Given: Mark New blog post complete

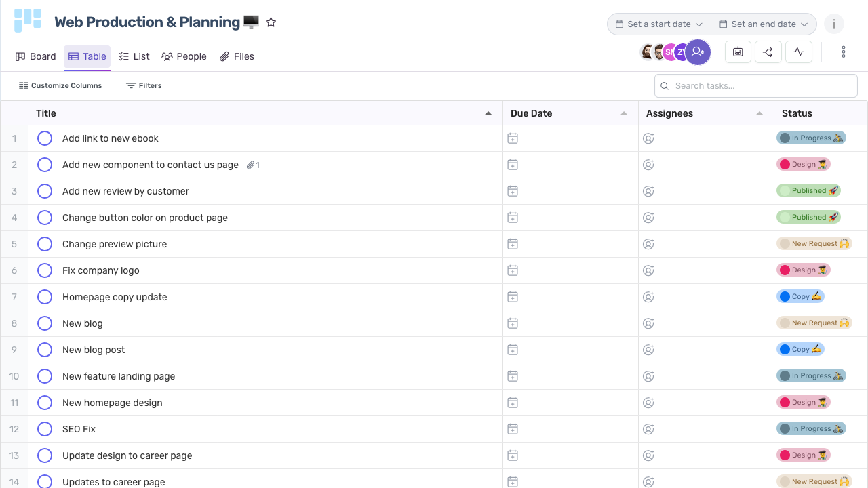Looking at the screenshot, I should [45, 350].
